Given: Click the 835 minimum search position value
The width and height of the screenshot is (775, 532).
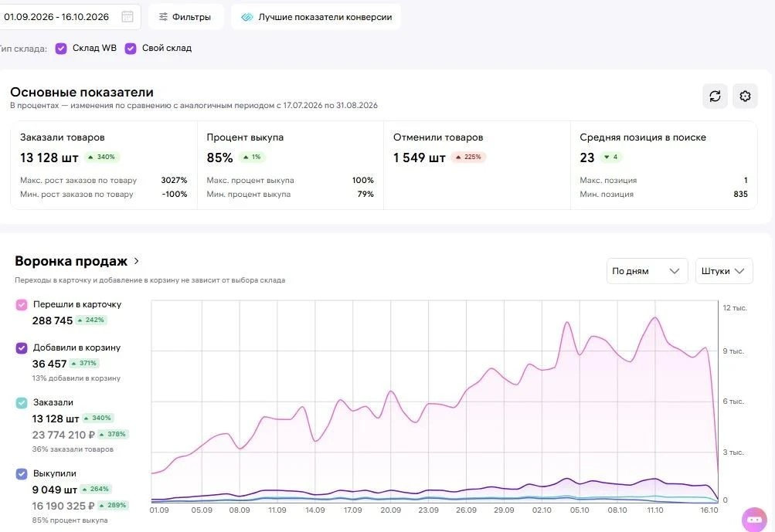Looking at the screenshot, I should tap(740, 194).
